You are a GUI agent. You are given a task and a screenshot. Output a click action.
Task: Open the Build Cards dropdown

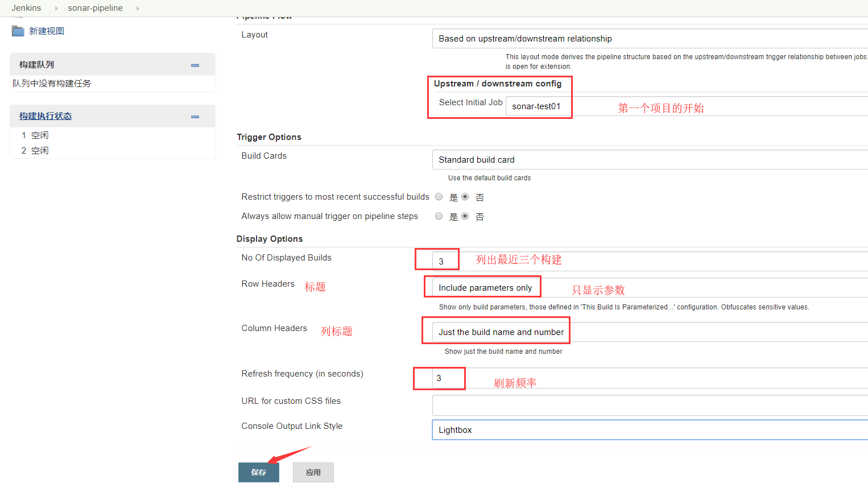650,160
